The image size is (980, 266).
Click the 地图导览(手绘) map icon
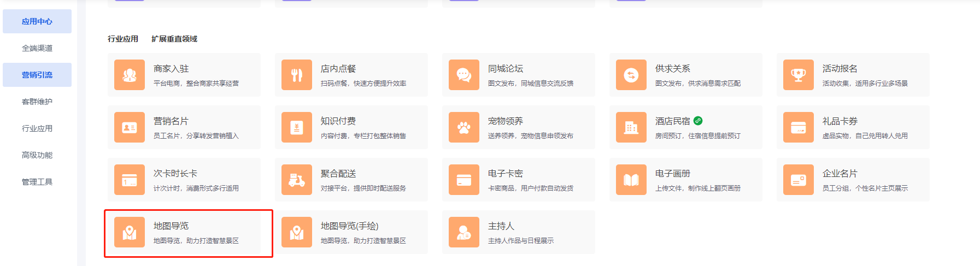297,232
